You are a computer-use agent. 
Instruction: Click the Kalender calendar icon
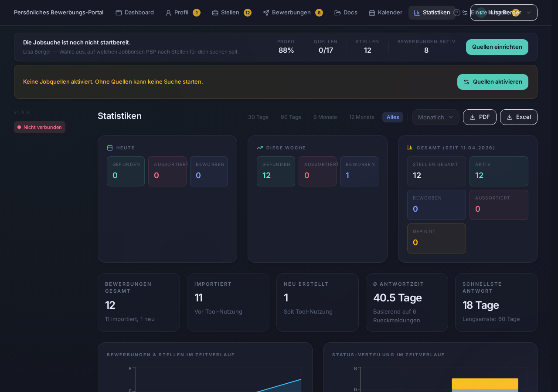(x=372, y=13)
